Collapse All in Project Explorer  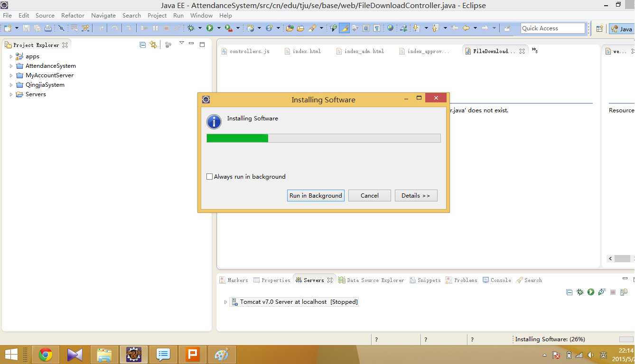point(142,45)
